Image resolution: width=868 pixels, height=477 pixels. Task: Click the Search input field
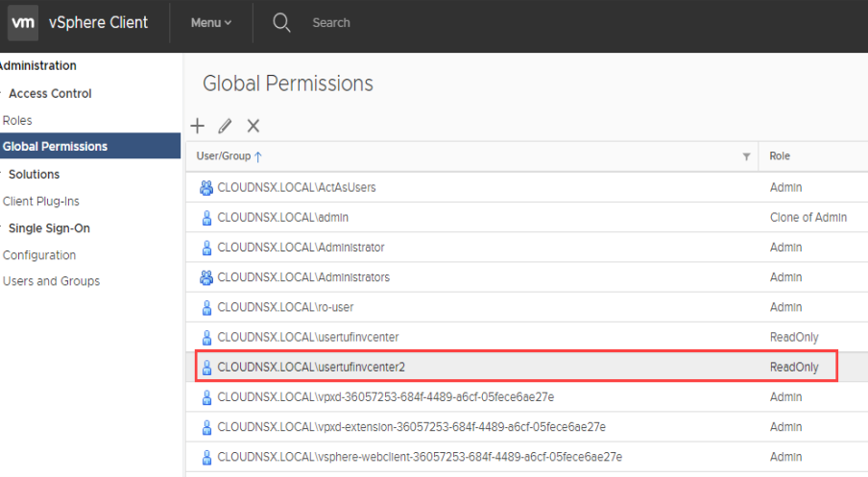[331, 23]
